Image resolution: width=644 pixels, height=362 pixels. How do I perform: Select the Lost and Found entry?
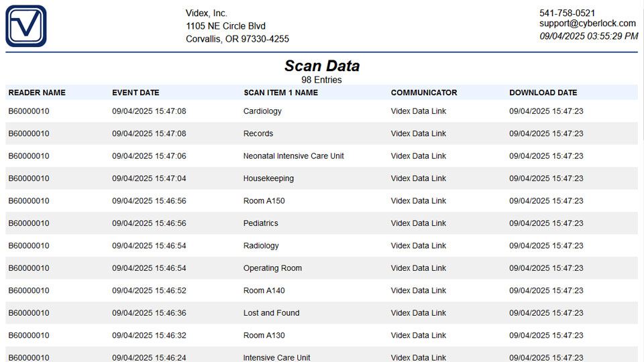coord(271,313)
